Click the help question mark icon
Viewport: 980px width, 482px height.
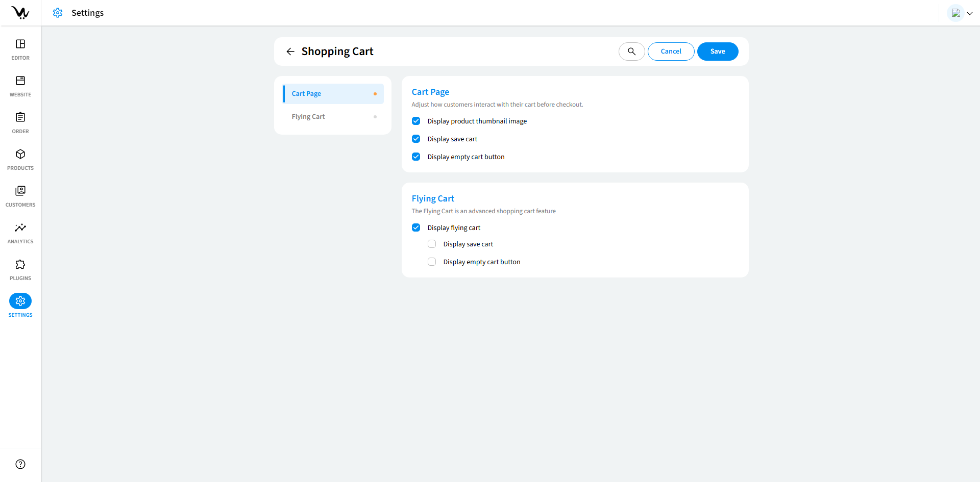pyautogui.click(x=20, y=464)
